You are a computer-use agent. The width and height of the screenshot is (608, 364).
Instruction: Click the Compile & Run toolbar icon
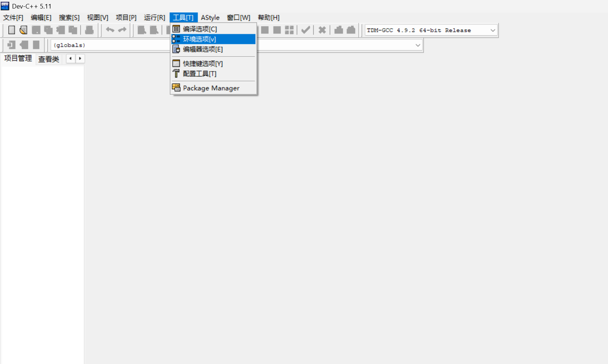277,30
